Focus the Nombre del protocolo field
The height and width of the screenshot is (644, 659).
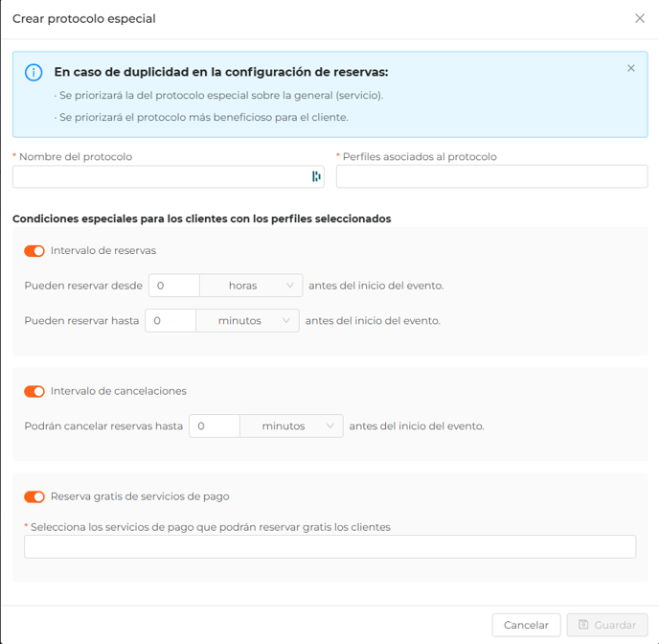pyautogui.click(x=169, y=176)
